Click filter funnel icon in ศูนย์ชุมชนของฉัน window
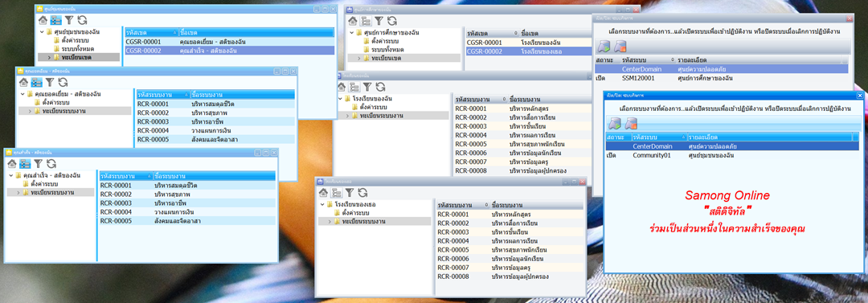The width and height of the screenshot is (868, 303). click(69, 20)
